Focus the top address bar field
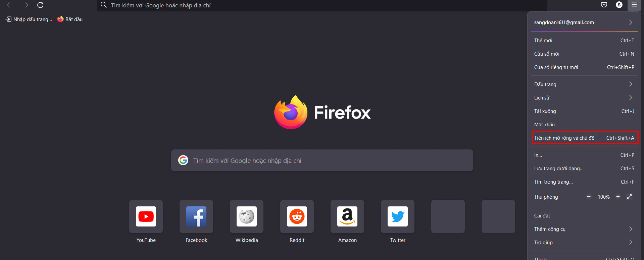 click(322, 5)
